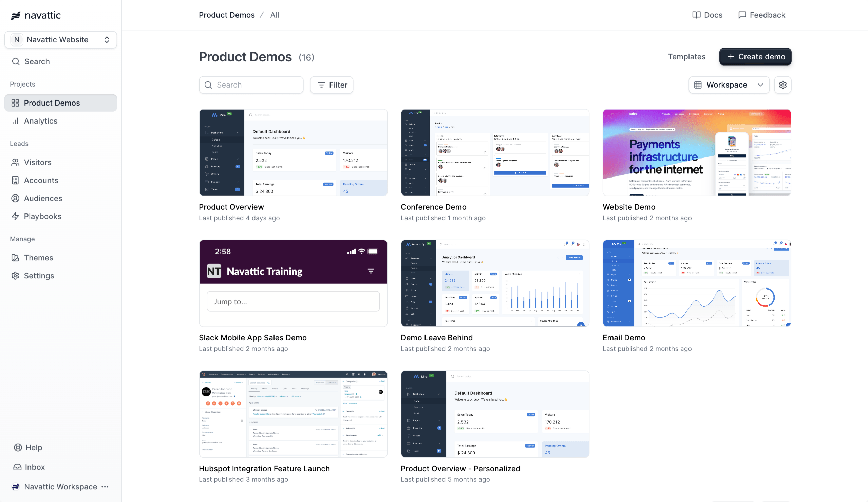Toggle the Workspace view switcher
This screenshot has width=868, height=502.
730,85
